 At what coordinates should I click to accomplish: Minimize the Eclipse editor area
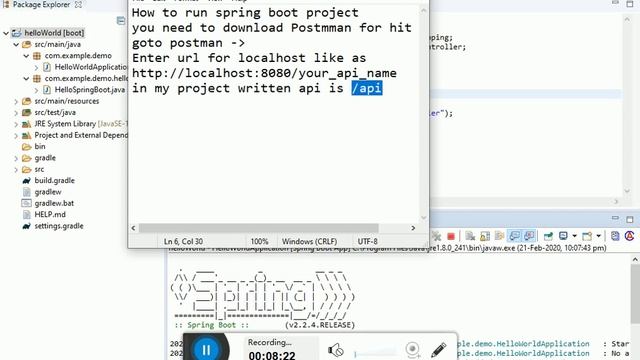coord(615,3)
